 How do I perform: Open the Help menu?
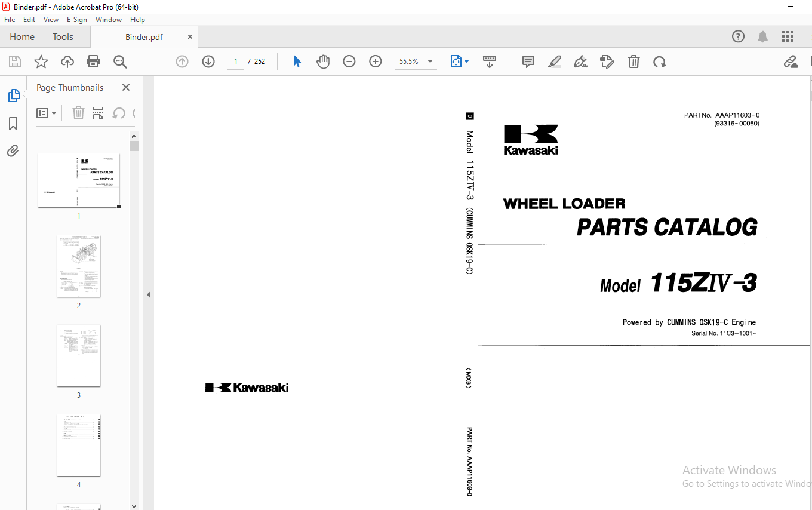pos(138,19)
